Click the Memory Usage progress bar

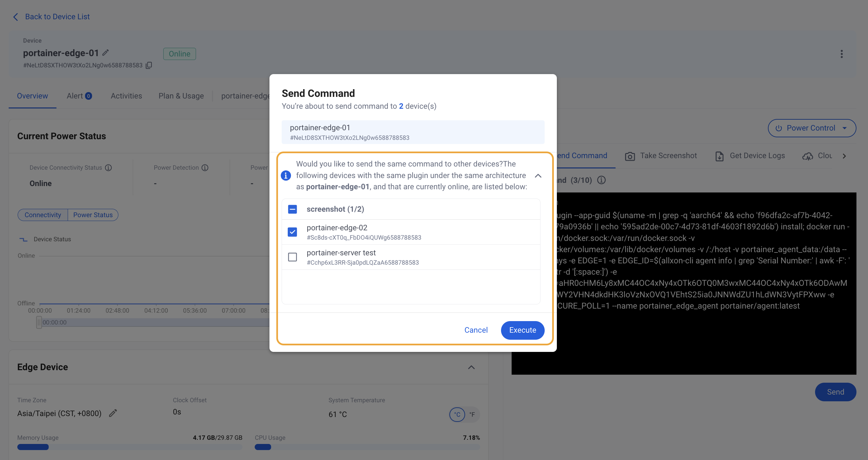[130, 447]
